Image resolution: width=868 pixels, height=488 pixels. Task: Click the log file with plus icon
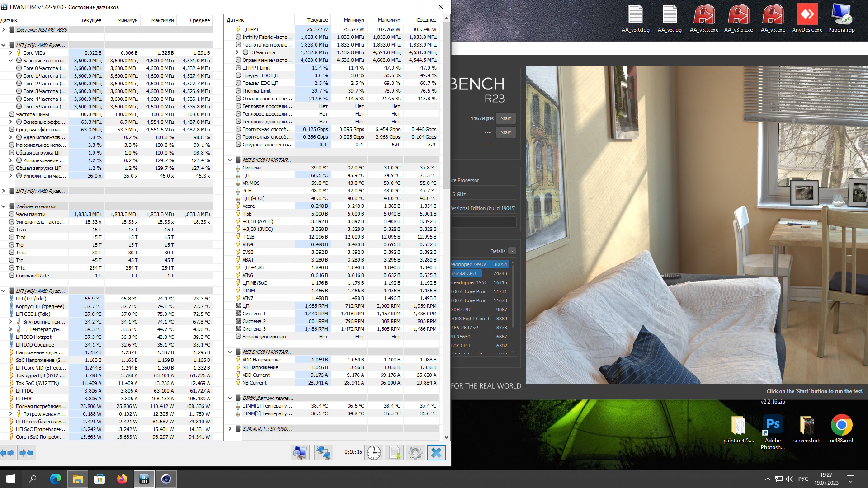(x=394, y=453)
